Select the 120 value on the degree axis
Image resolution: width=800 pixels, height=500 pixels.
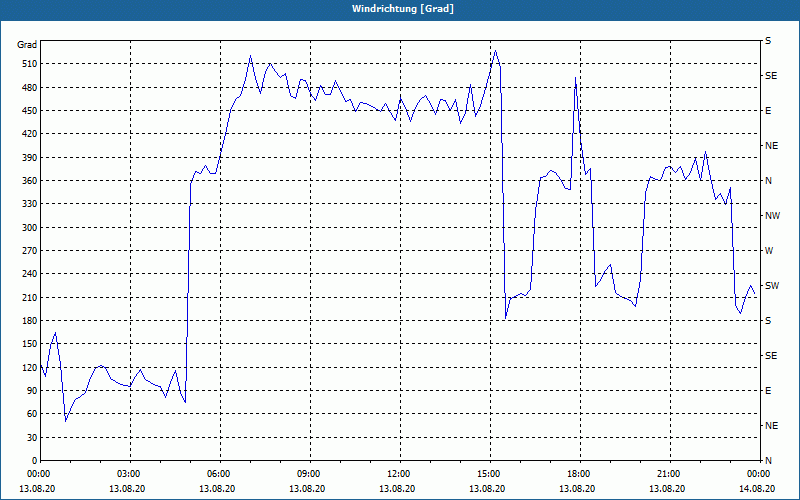click(x=30, y=367)
